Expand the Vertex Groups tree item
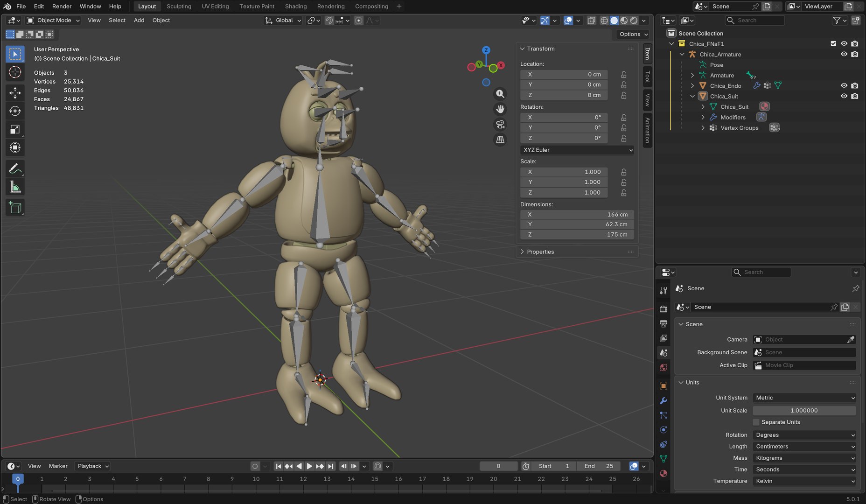 click(703, 128)
